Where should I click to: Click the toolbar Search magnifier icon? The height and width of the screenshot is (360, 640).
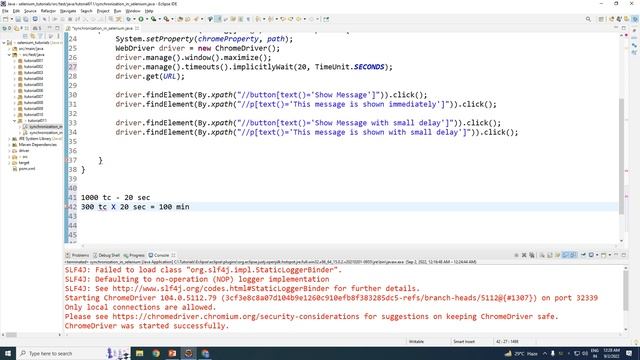588,19
